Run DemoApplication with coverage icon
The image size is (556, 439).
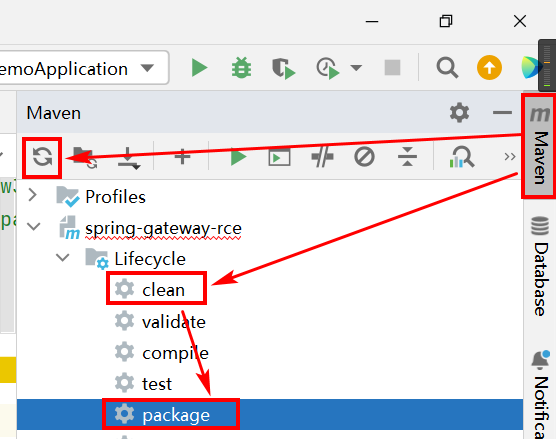tap(284, 68)
